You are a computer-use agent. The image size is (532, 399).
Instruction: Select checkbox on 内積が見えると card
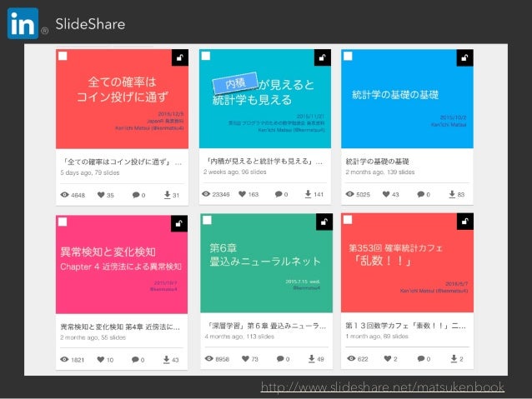(x=206, y=56)
